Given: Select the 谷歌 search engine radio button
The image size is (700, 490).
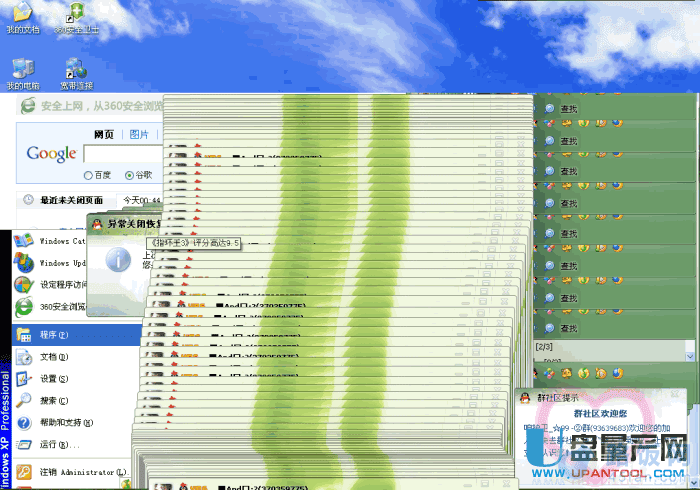Looking at the screenshot, I should point(129,175).
